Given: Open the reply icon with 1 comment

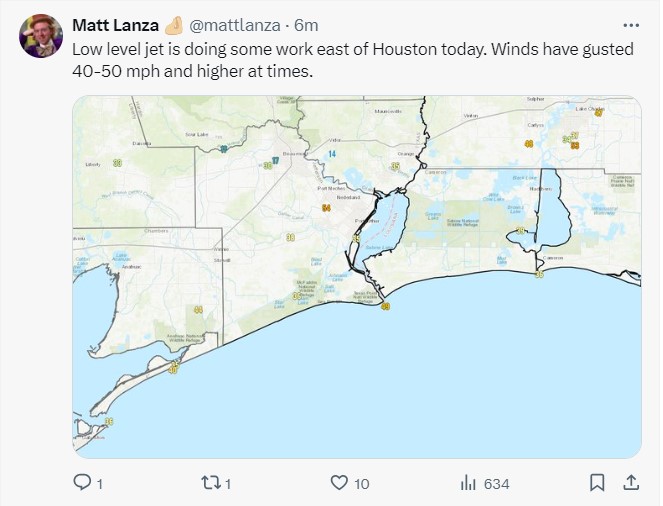Looking at the screenshot, I should (x=81, y=482).
